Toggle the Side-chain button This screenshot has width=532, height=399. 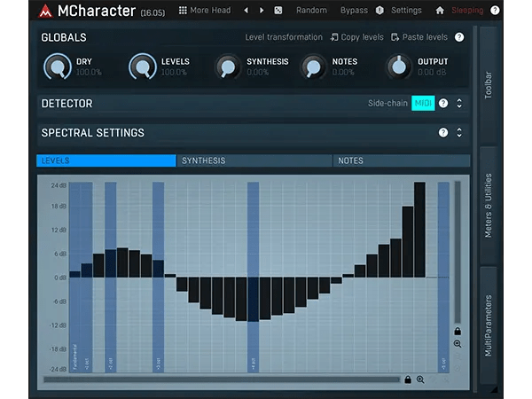[x=387, y=103]
